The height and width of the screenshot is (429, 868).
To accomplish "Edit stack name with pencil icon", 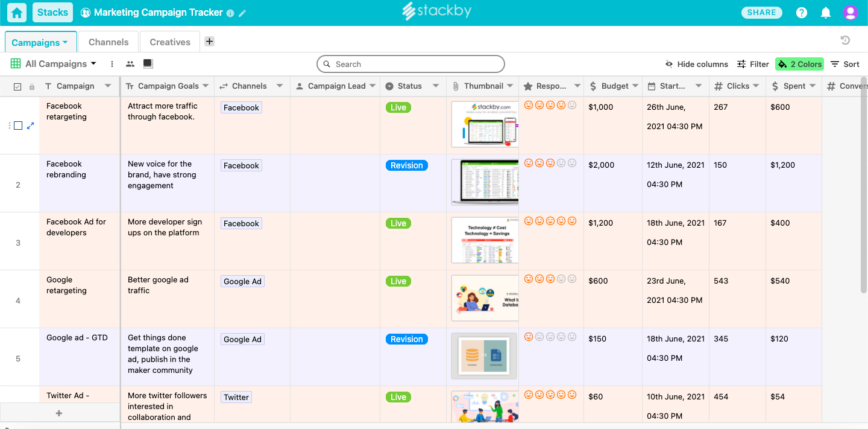I will point(242,13).
